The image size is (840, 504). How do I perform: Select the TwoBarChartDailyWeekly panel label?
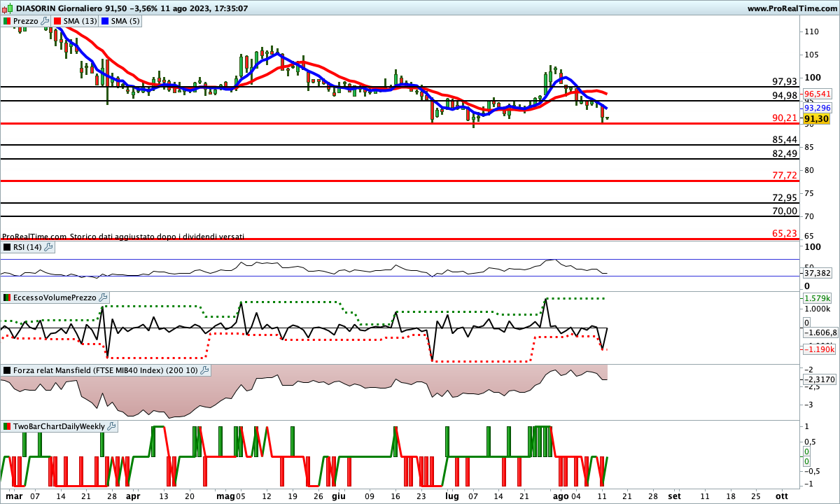tap(59, 426)
